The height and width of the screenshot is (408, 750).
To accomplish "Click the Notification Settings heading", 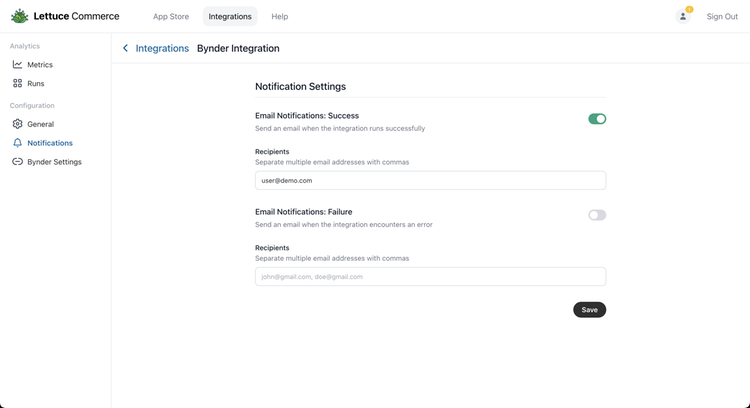I will tap(300, 87).
